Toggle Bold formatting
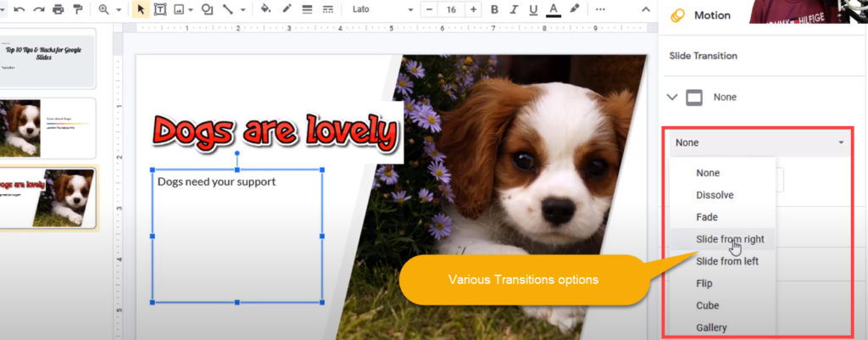 pos(494,9)
